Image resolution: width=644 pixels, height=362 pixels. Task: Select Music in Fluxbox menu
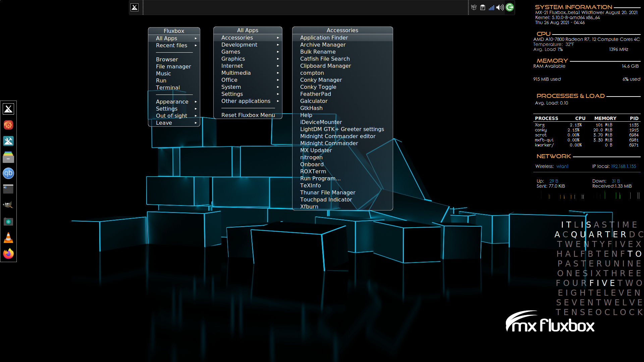[174, 74]
